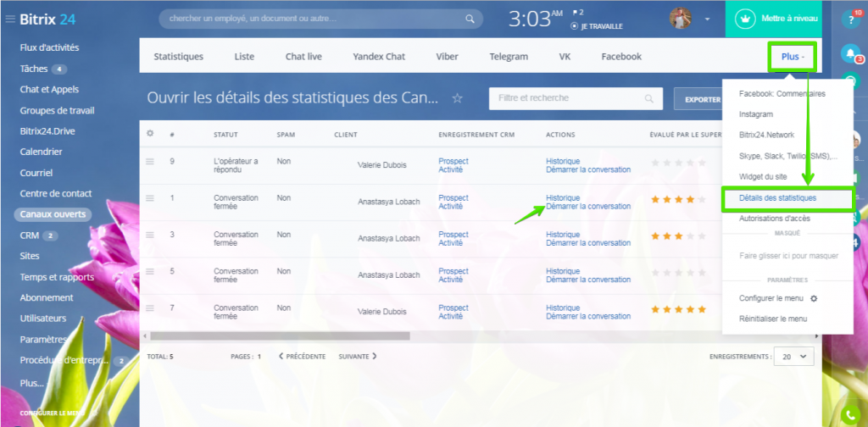Screen dimensions: 868x427
Task: Click star rating for record 3 row
Action: [679, 236]
